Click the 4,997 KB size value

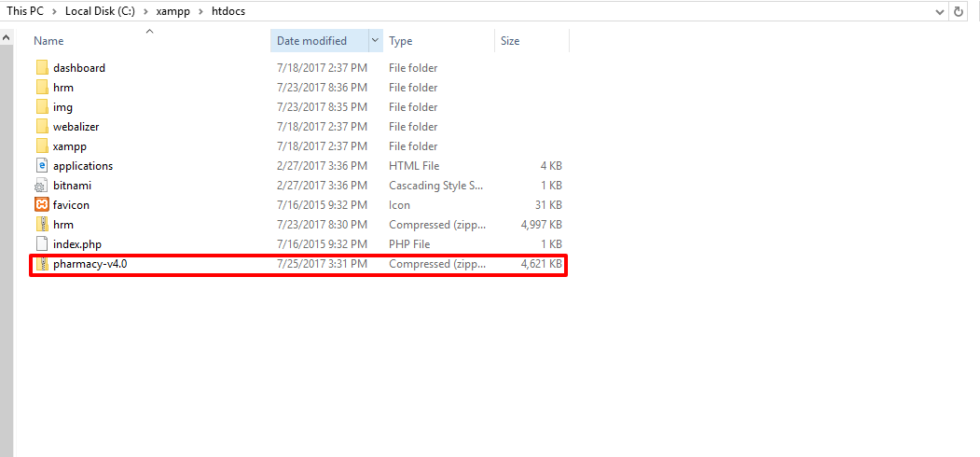tap(541, 225)
